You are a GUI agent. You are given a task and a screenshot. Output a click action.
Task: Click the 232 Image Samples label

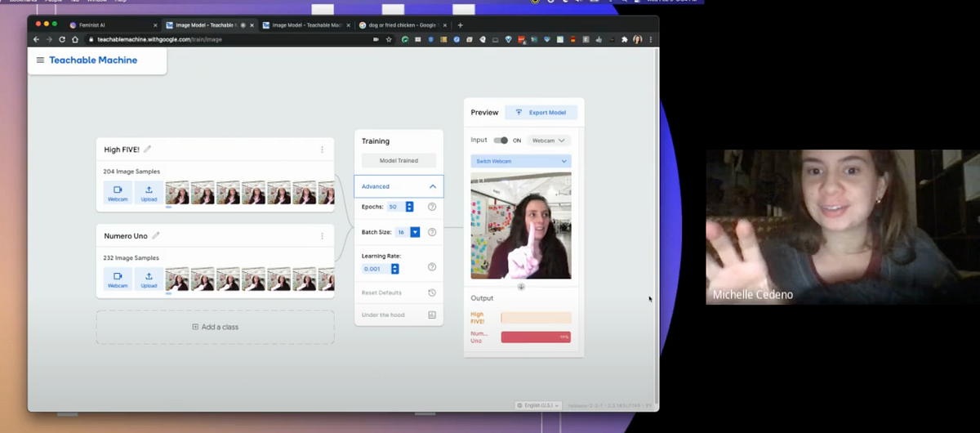[x=131, y=258]
